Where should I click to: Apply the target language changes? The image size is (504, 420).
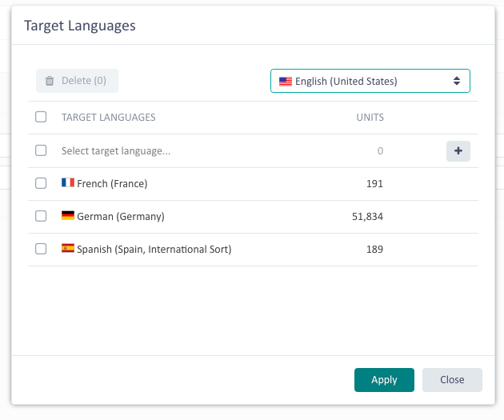[x=384, y=380]
